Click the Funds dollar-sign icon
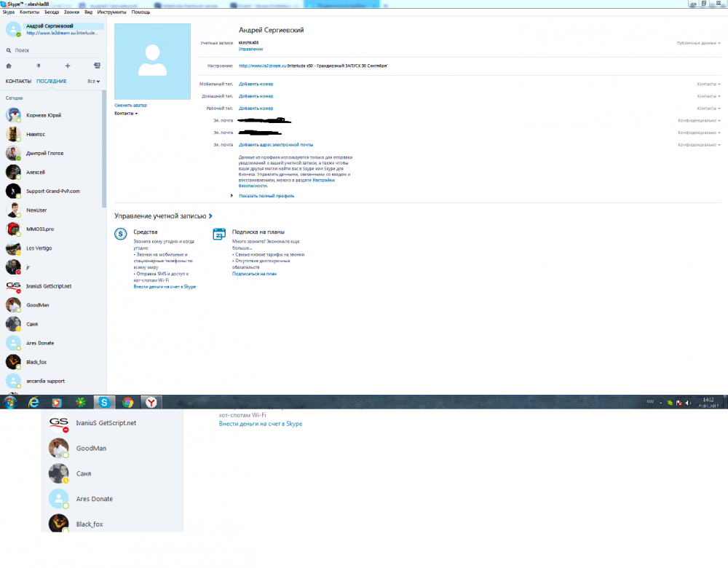The height and width of the screenshot is (568, 728). coord(121,234)
